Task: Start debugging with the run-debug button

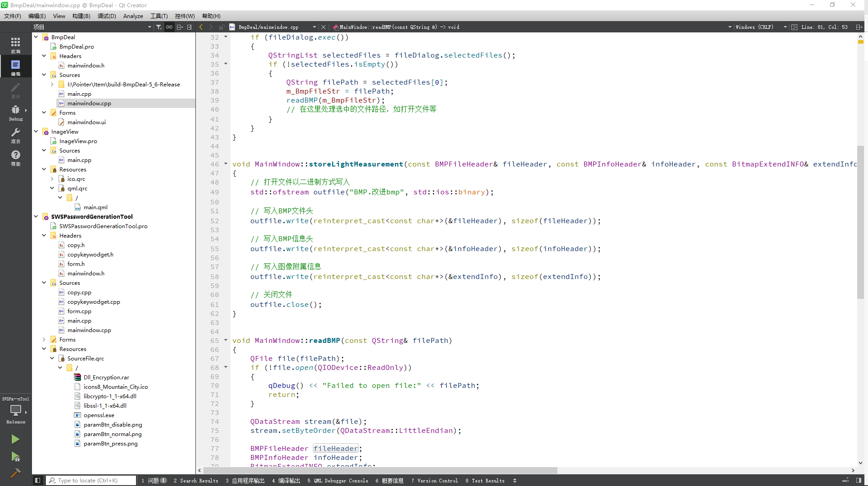Action: (x=15, y=457)
